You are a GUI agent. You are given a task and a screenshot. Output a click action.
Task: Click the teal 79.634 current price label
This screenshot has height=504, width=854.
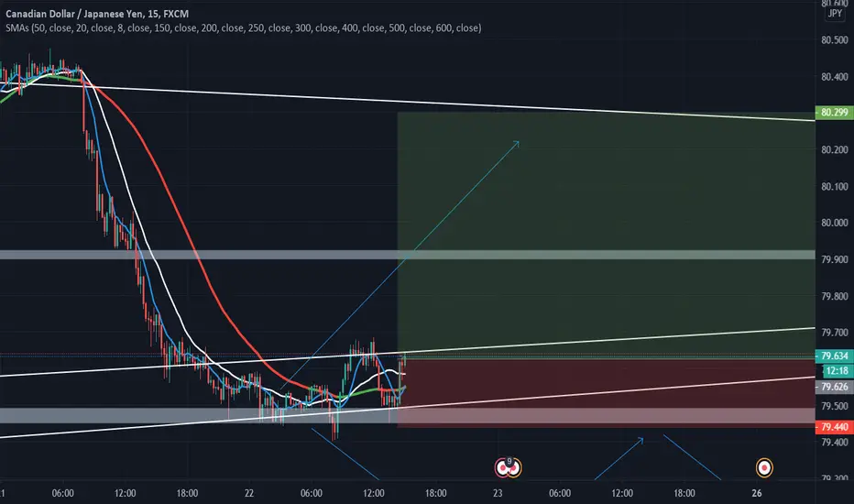pos(834,356)
